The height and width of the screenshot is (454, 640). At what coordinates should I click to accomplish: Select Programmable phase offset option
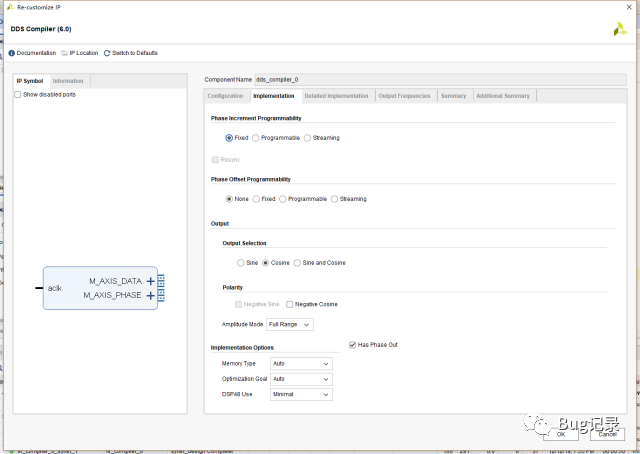282,199
